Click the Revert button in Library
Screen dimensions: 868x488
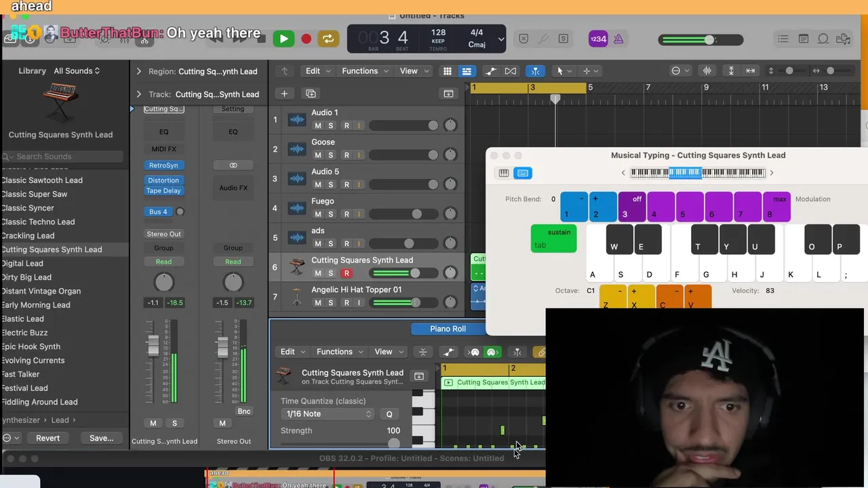pos(47,438)
